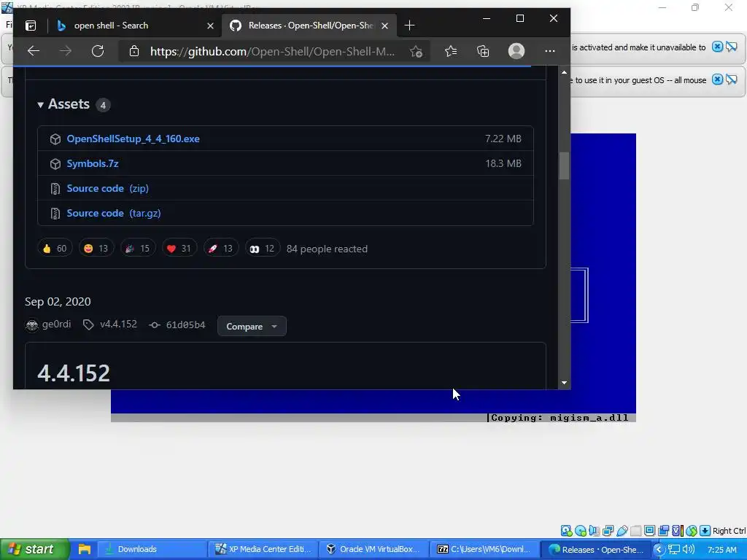
Task: Open the v4.4.152 tag link
Action: click(x=118, y=324)
